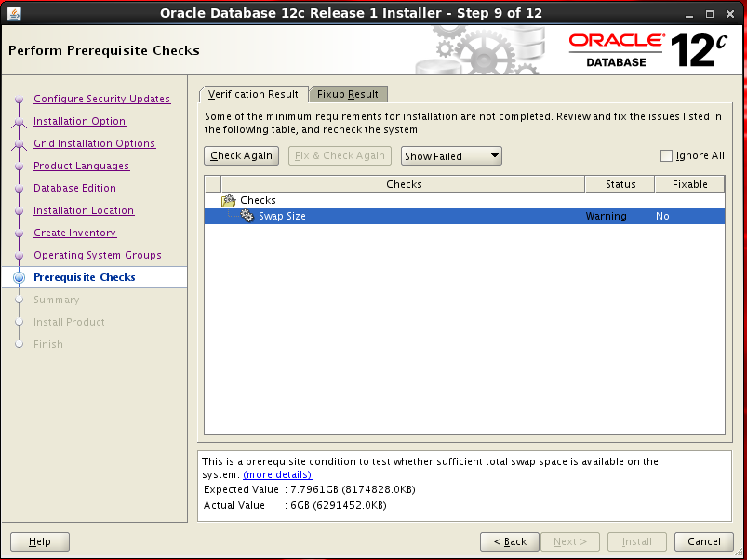Viewport: 747px width, 560px height.
Task: Open the Product Languages step link
Action: pos(82,166)
